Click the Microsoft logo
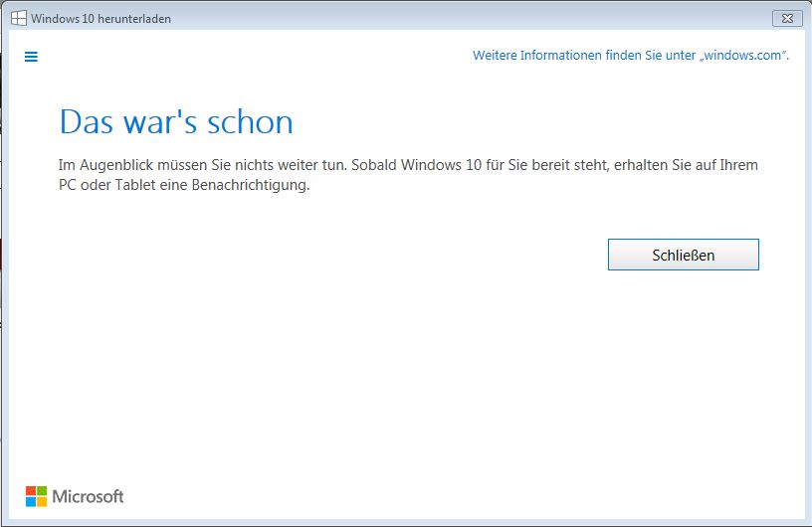The width and height of the screenshot is (812, 527). [x=75, y=496]
